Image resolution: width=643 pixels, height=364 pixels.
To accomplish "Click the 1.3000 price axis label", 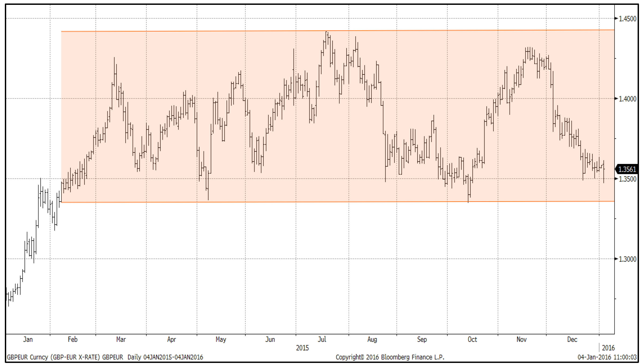I will click(x=627, y=259).
